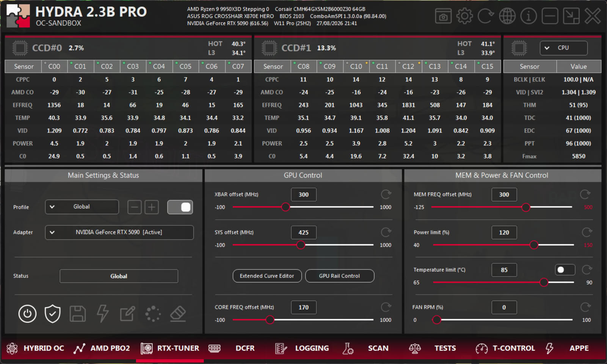Click the Power limit slider handle

[534, 245]
